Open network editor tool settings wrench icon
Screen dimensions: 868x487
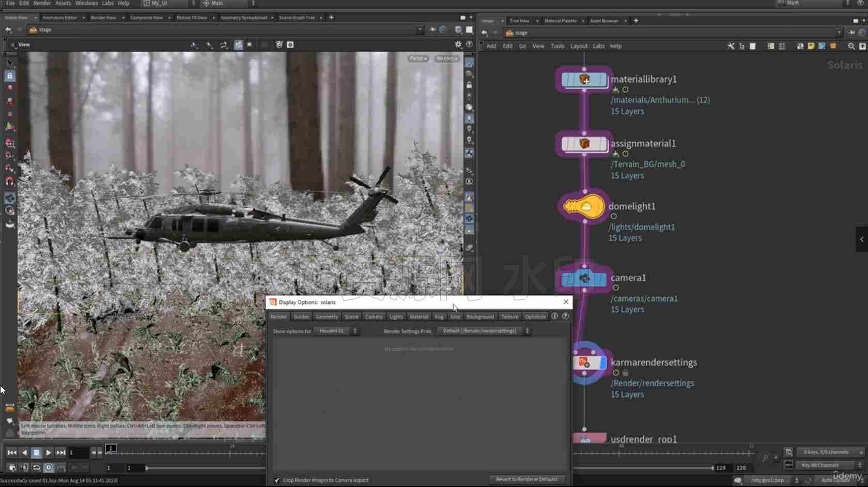coord(731,46)
